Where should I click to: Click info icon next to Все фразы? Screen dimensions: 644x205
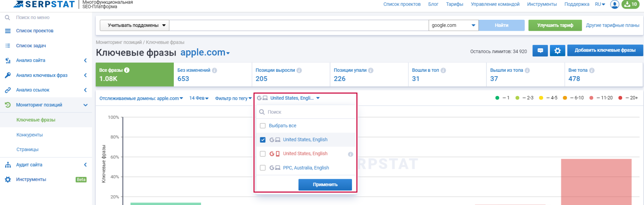click(127, 70)
